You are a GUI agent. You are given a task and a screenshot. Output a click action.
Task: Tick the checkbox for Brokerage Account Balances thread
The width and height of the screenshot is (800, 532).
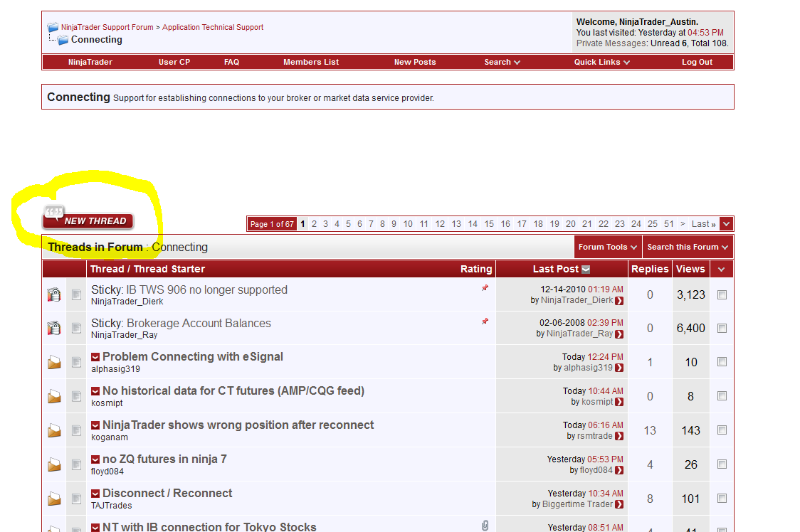click(722, 329)
